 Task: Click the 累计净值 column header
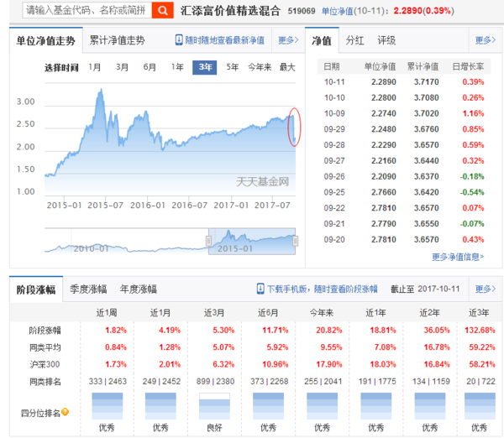[x=423, y=66]
